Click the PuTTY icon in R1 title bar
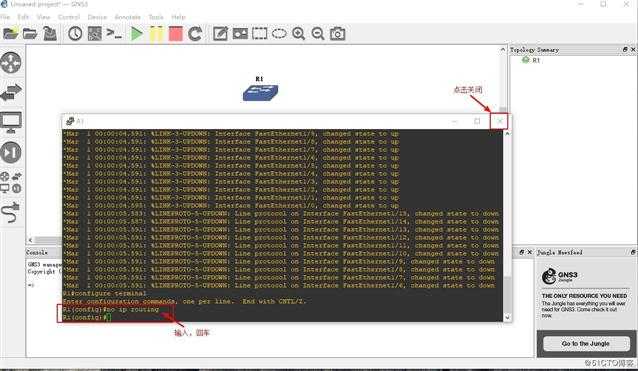The image size is (638, 371). [x=70, y=121]
